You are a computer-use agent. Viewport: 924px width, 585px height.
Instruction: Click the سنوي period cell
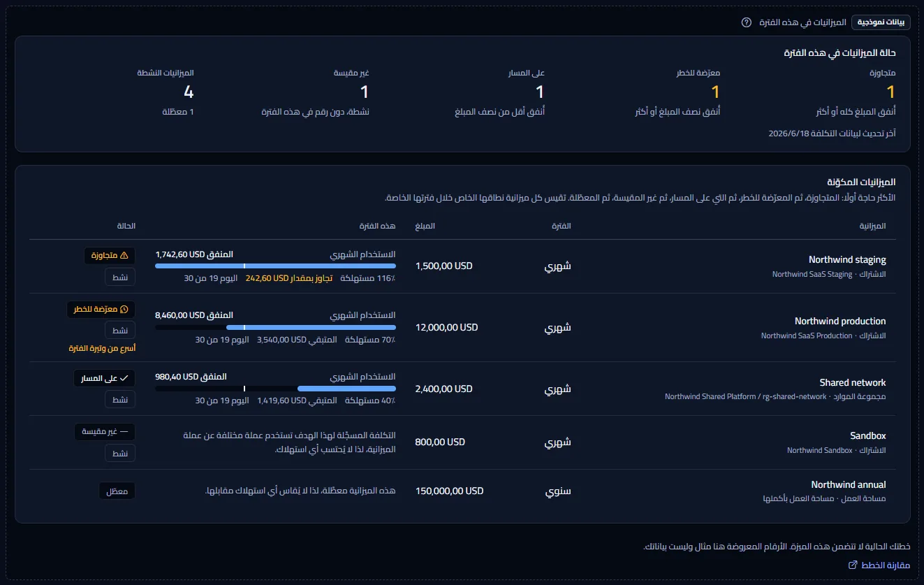[x=558, y=491]
